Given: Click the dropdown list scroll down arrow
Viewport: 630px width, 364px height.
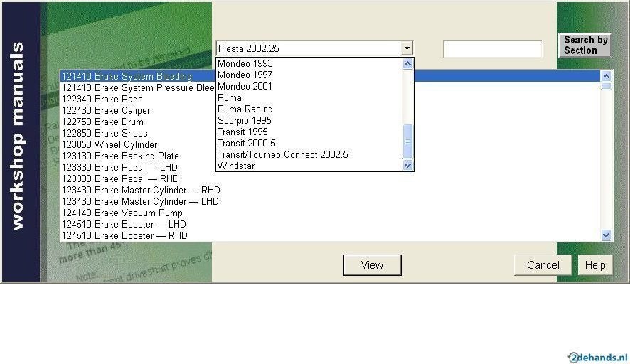Looking at the screenshot, I should click(x=407, y=165).
